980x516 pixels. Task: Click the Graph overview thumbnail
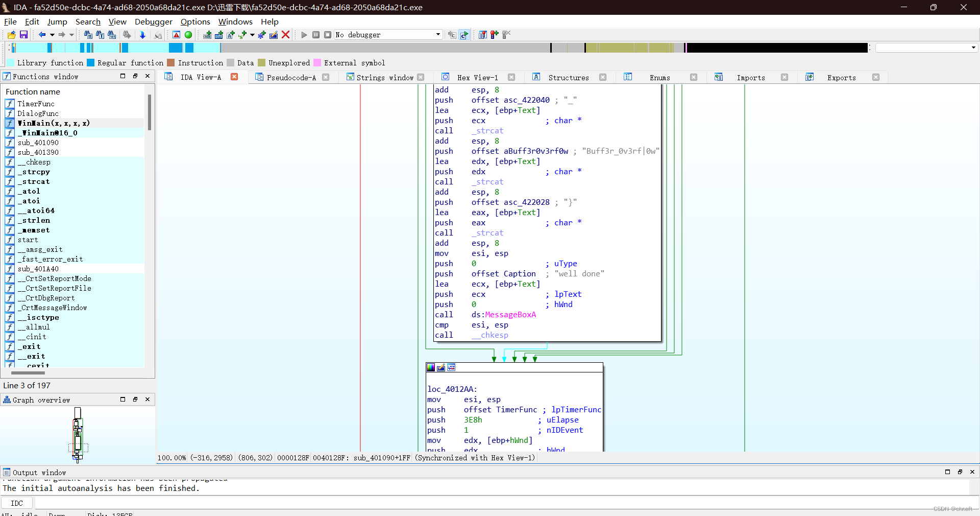tap(78, 435)
